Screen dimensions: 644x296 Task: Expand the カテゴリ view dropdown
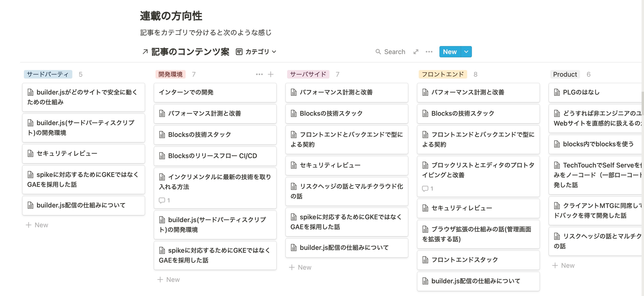[x=274, y=52]
